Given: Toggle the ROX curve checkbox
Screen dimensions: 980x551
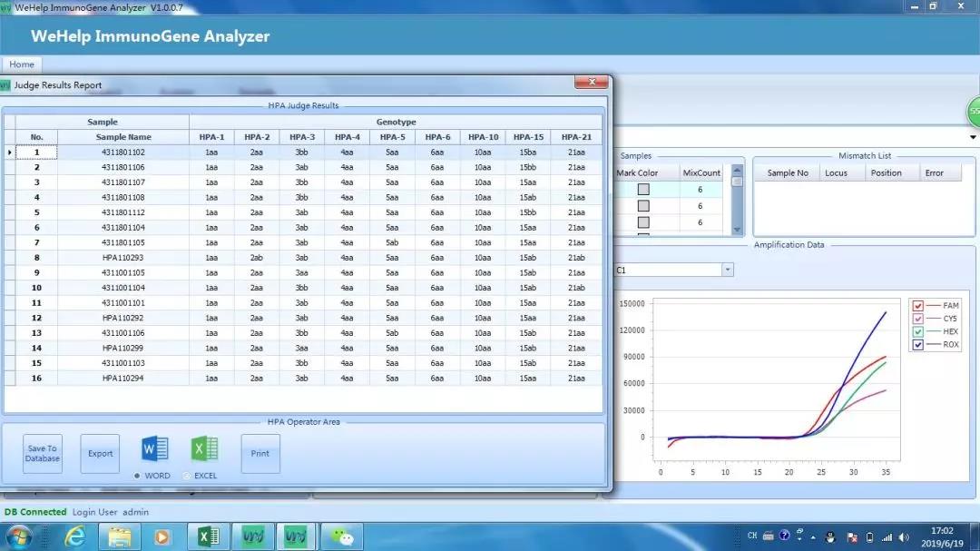Looking at the screenshot, I should pyautogui.click(x=917, y=345).
